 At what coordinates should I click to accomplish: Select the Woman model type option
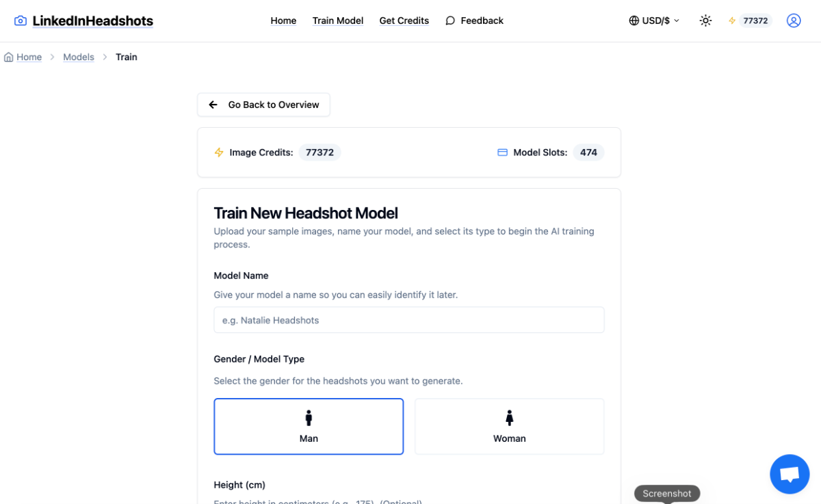coord(509,427)
